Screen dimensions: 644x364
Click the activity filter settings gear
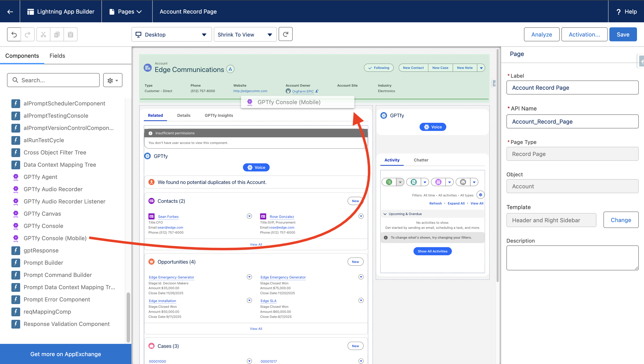[x=480, y=195]
